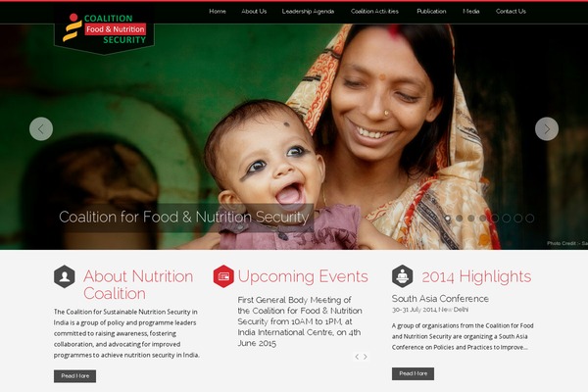Open the Publication menu item
Image resolution: width=588 pixels, height=392 pixels.
click(x=431, y=11)
